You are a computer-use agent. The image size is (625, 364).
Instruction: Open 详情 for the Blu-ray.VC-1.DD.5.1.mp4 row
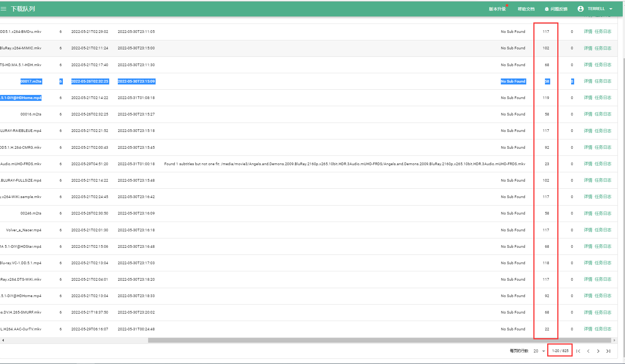(588, 263)
